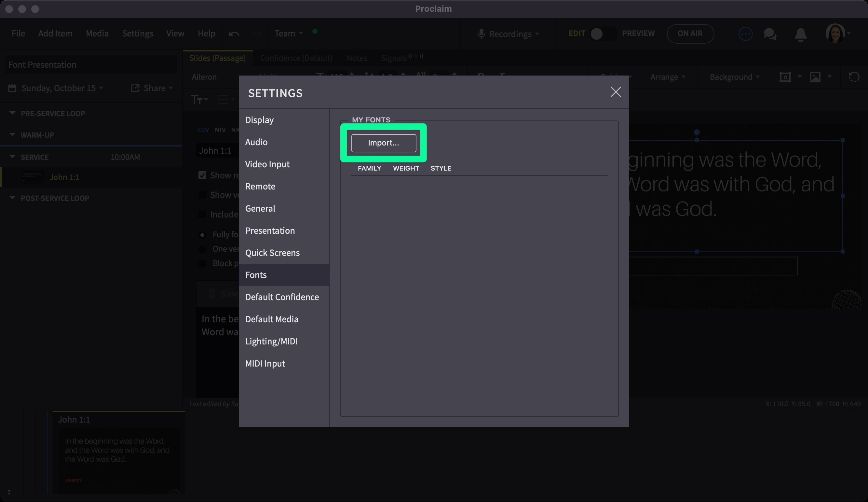This screenshot has width=868, height=502.
Task: Switch to the Confidence (Default) tab
Action: point(296,58)
